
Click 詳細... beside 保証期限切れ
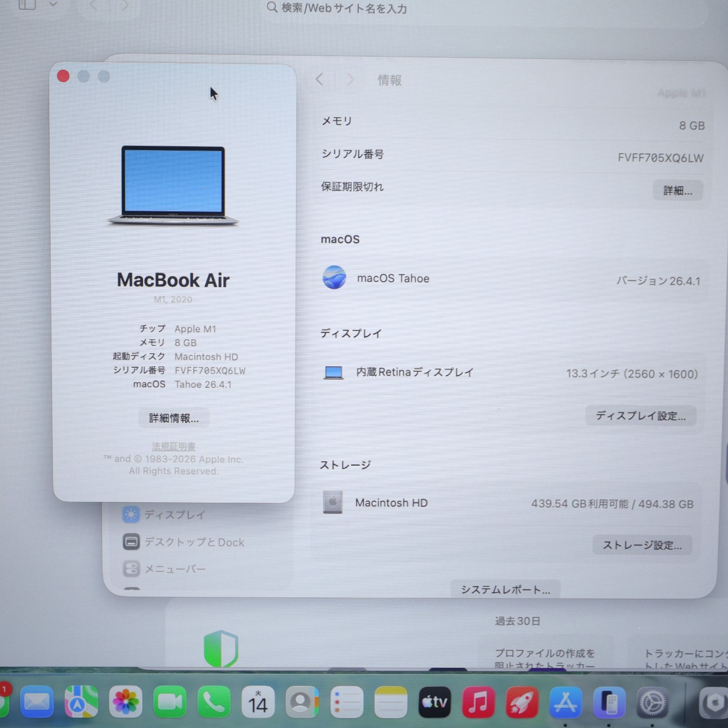[x=677, y=190]
